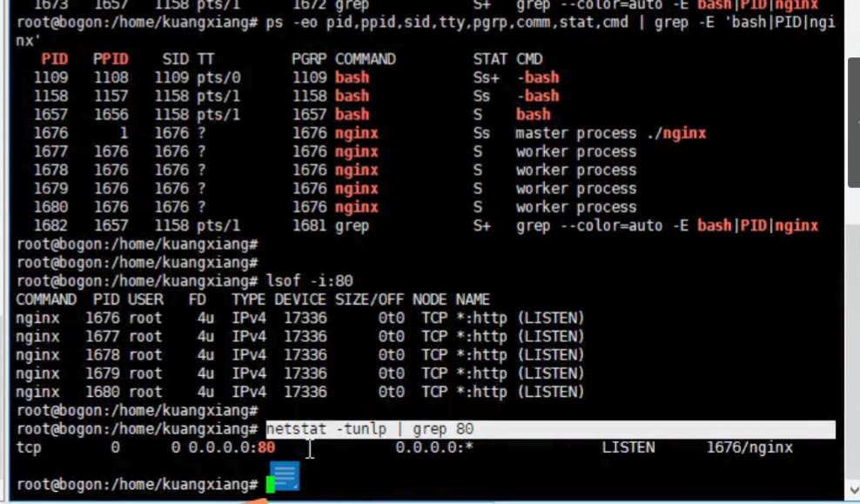The width and height of the screenshot is (860, 504).
Task: Click '(LISTEN)' in lsof PID 1680 row
Action: (x=551, y=392)
